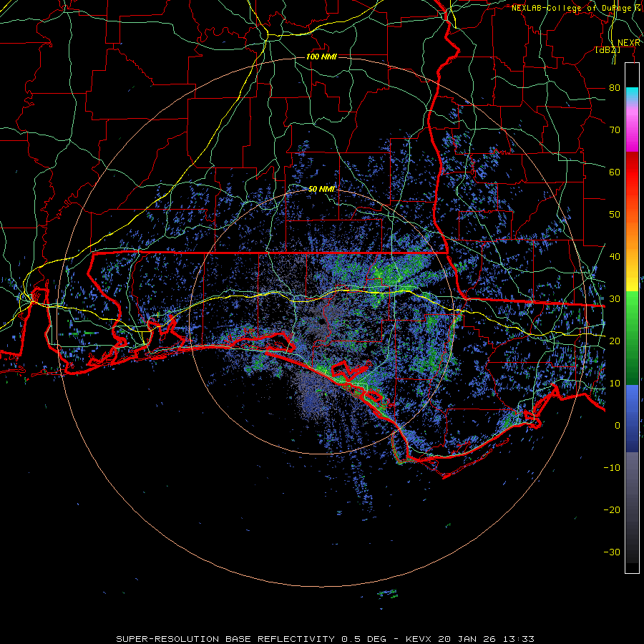Click the 10 value on dBZ scale
The height and width of the screenshot is (644, 644).
point(615,384)
